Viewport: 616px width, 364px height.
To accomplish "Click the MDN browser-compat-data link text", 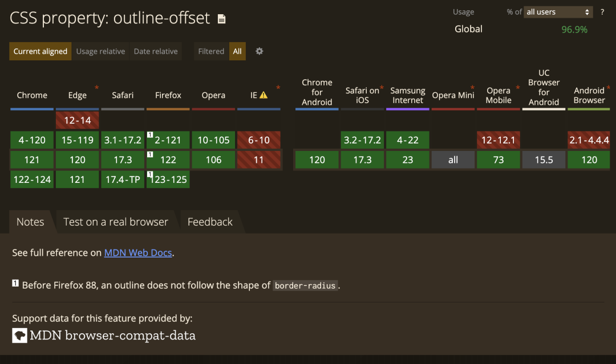I will coord(113,336).
